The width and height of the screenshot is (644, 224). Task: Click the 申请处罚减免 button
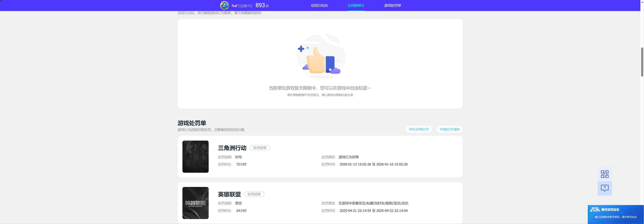point(449,129)
